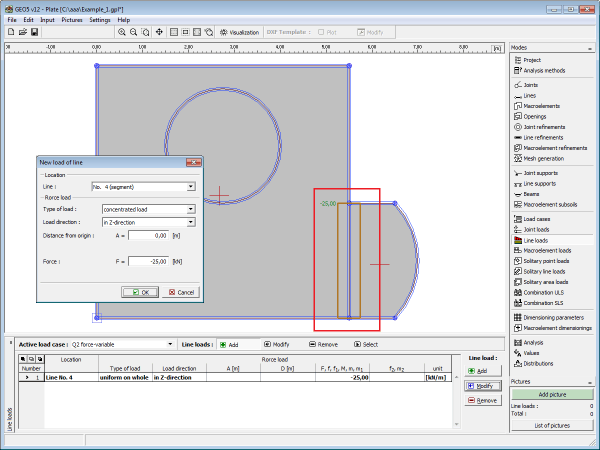Switch to Analysis mode

click(528, 342)
